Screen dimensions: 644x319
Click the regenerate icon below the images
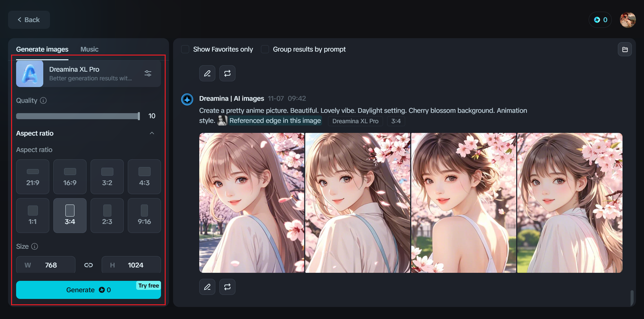(227, 287)
